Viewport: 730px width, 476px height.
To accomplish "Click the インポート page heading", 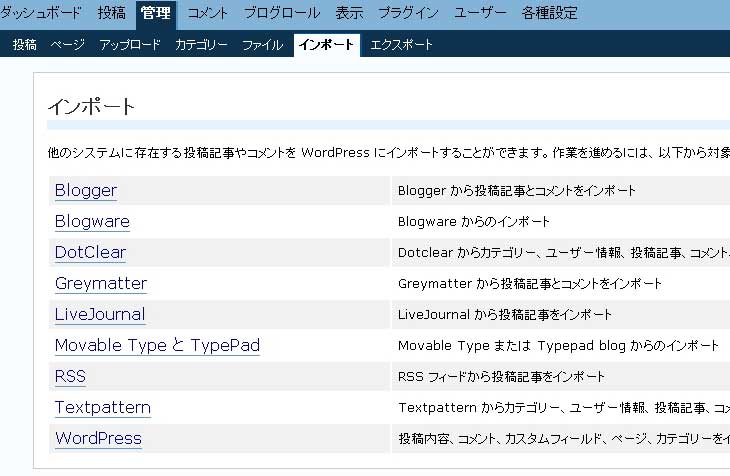I will (x=91, y=107).
